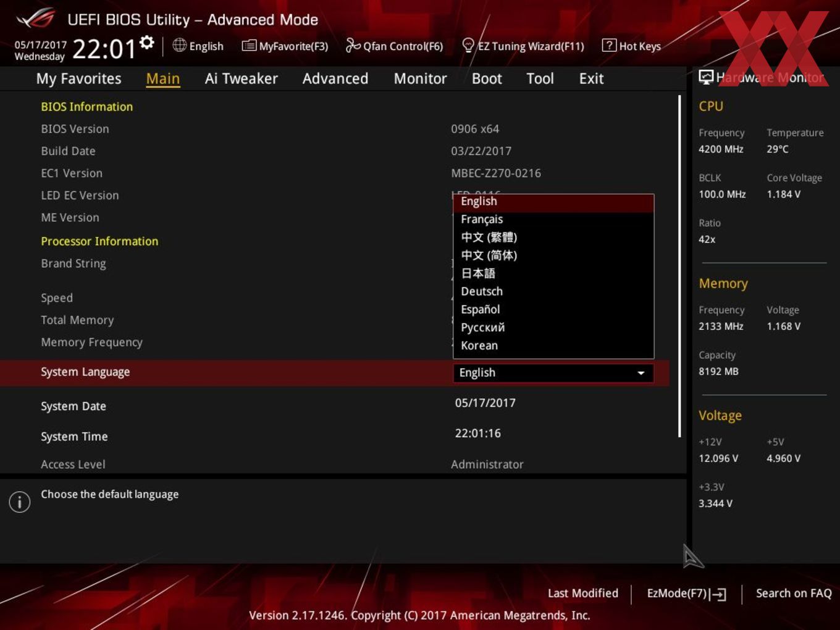Image resolution: width=840 pixels, height=630 pixels.
Task: Click Build Date value 03/22/2017
Action: tap(481, 151)
